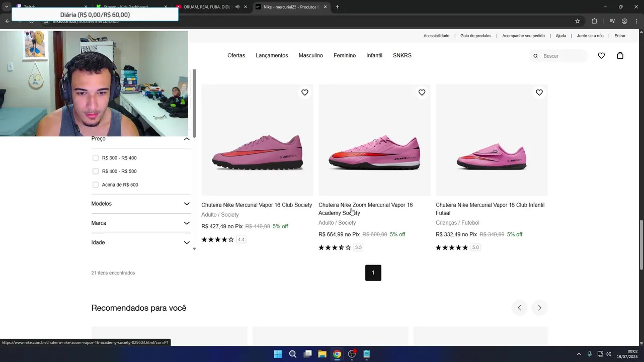Open Chuteira Nike Mercurial Vapor 16 Club Society title
Viewport: 644px width, 362px height.
click(257, 205)
